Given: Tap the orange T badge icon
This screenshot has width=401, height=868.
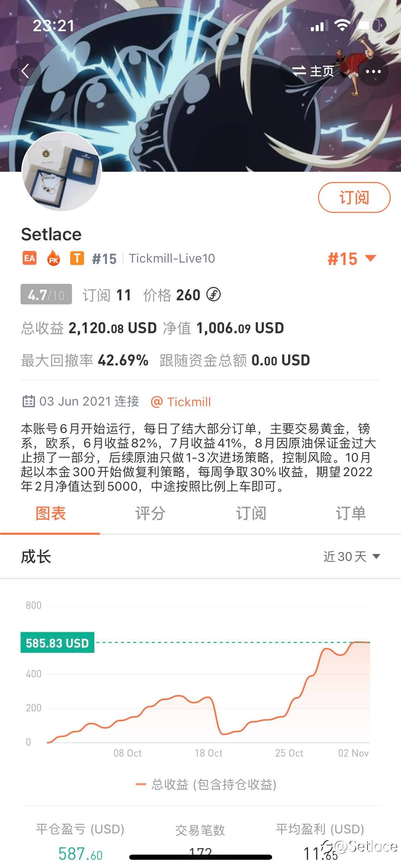Looking at the screenshot, I should (77, 258).
